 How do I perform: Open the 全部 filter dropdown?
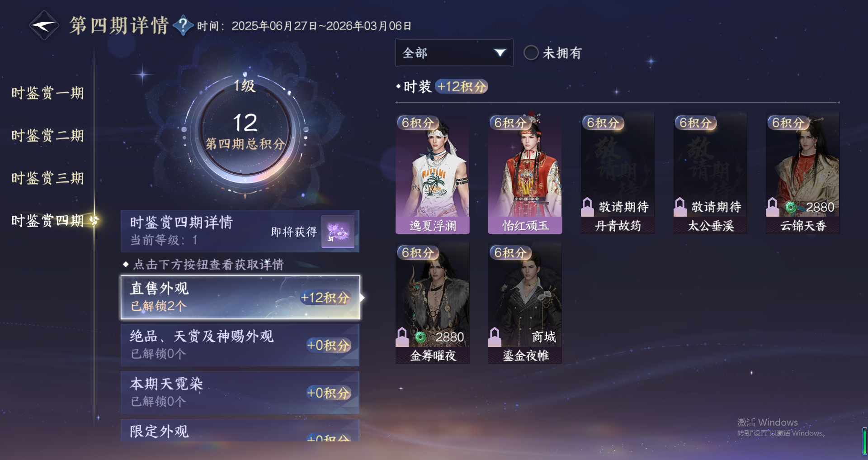(x=454, y=53)
